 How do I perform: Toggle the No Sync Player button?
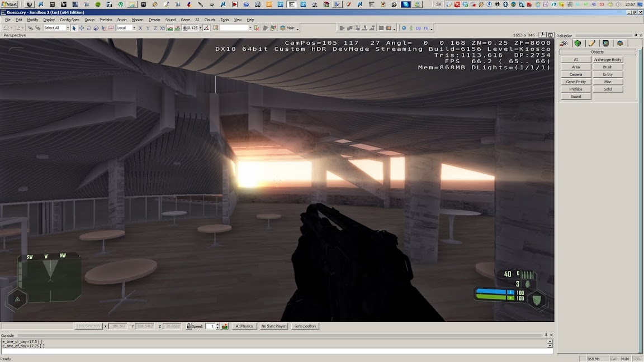(273, 326)
